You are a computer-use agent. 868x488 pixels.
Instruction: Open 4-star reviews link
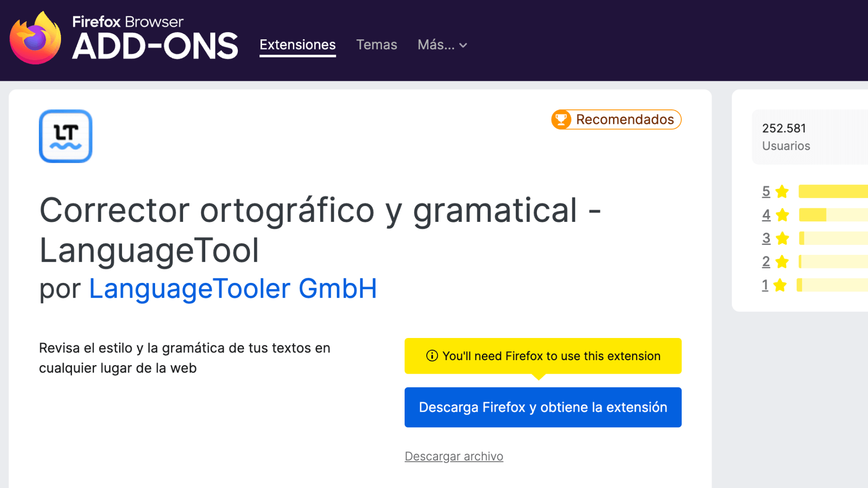click(x=766, y=215)
